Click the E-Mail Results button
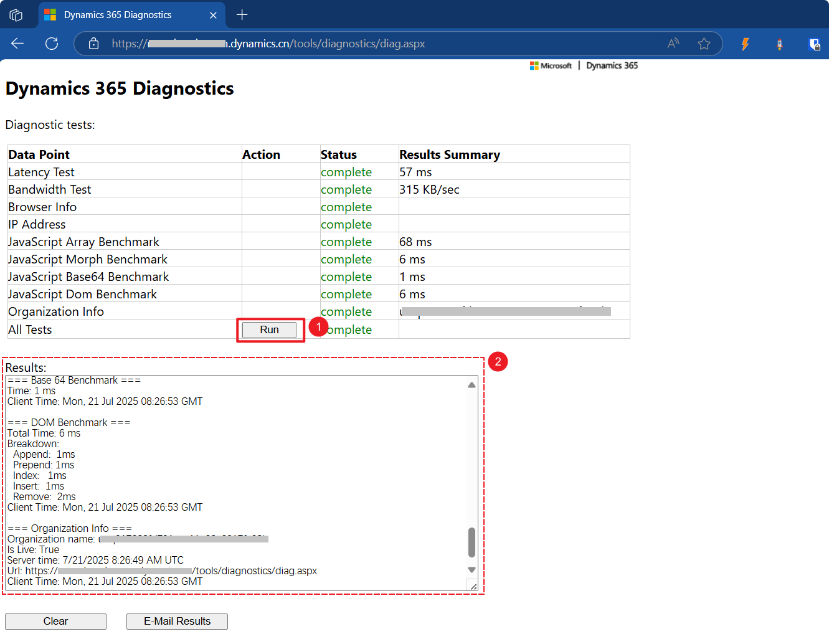Image resolution: width=829 pixels, height=644 pixels. click(x=177, y=621)
